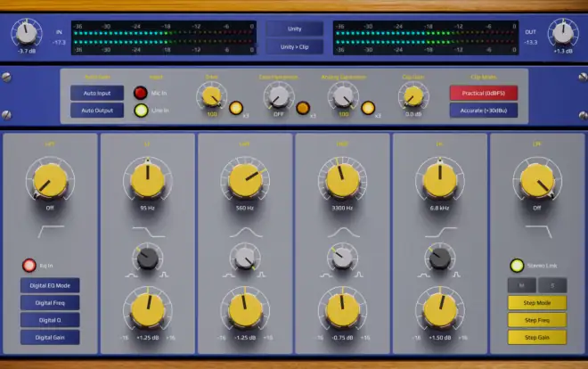Click the dark Q knob in the HF band
This screenshot has height=369, width=588.
click(x=440, y=258)
